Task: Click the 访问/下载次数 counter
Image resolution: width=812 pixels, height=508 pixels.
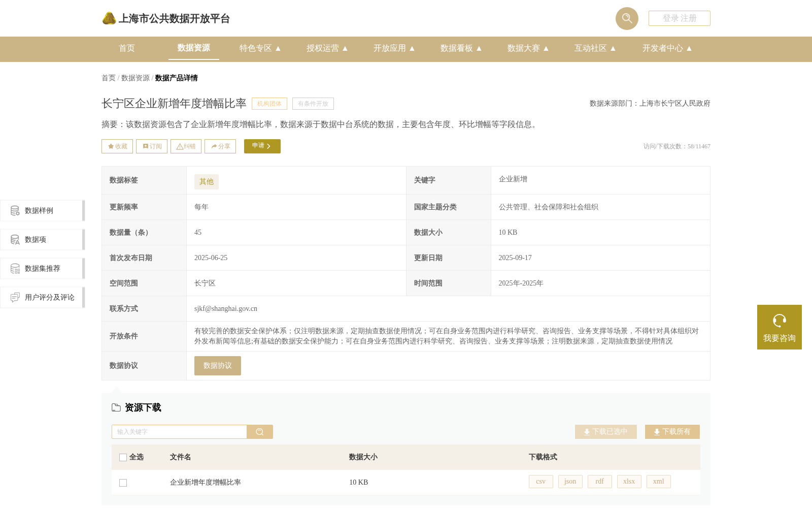Action: pyautogui.click(x=677, y=146)
